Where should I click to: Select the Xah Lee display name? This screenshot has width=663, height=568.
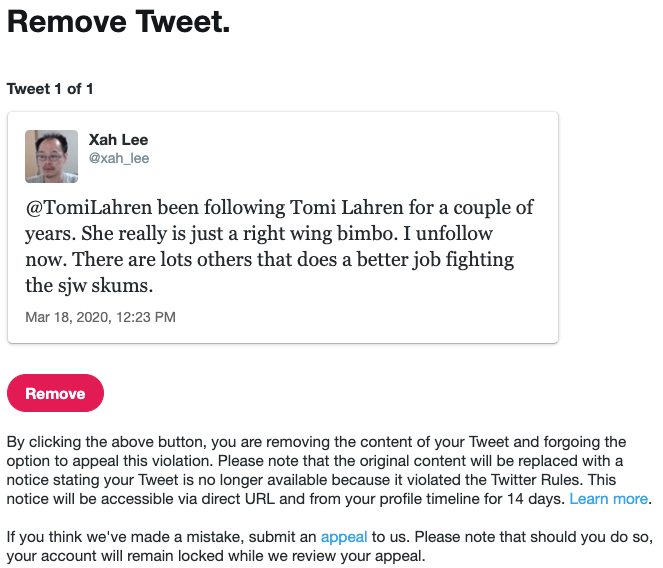[118, 140]
